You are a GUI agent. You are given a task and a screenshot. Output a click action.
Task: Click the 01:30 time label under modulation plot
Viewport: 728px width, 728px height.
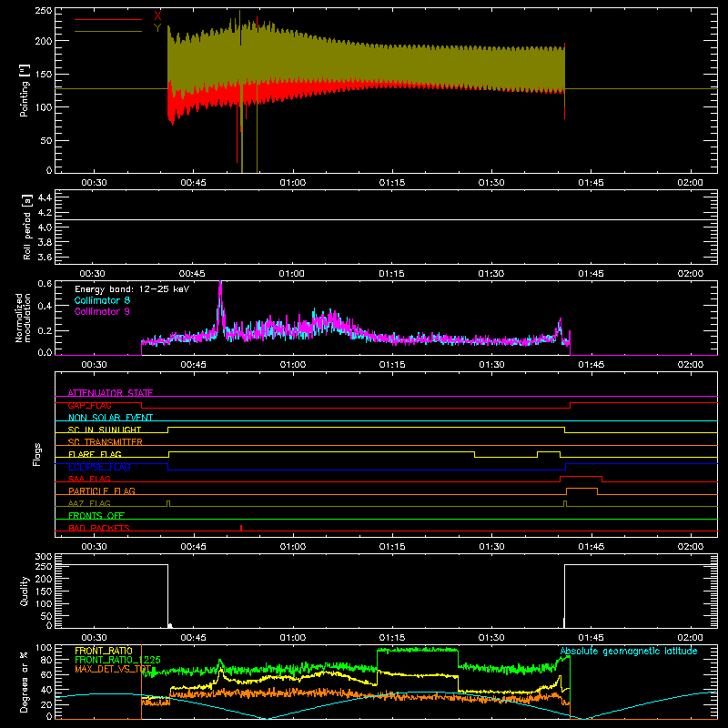point(491,365)
